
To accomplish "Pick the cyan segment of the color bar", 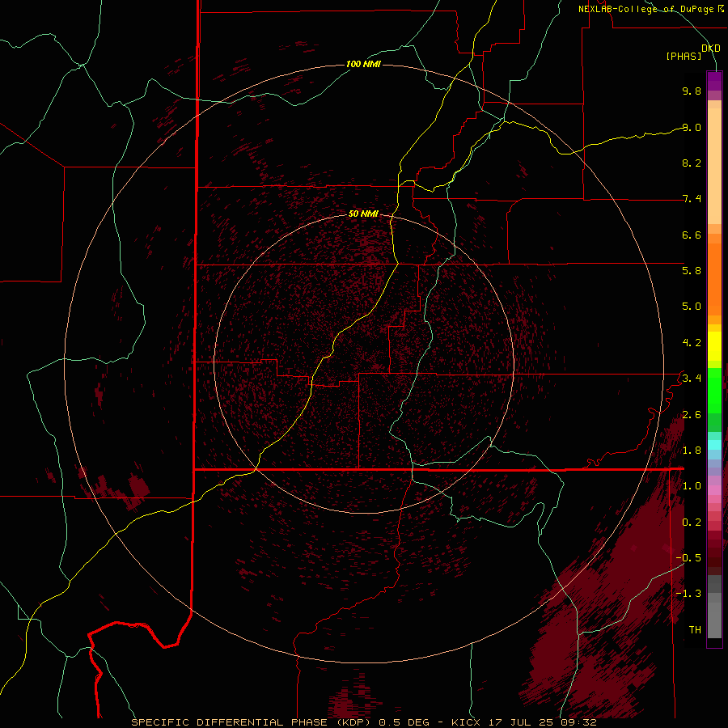I will click(714, 444).
